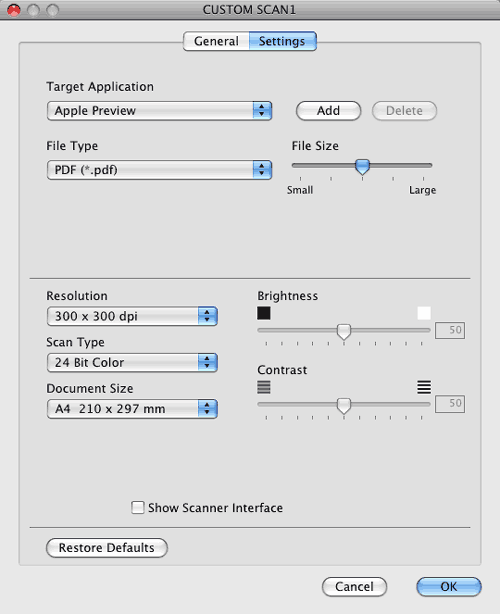This screenshot has height=614, width=500.
Task: Open the Document Size A4 dropdown
Action: [132, 409]
